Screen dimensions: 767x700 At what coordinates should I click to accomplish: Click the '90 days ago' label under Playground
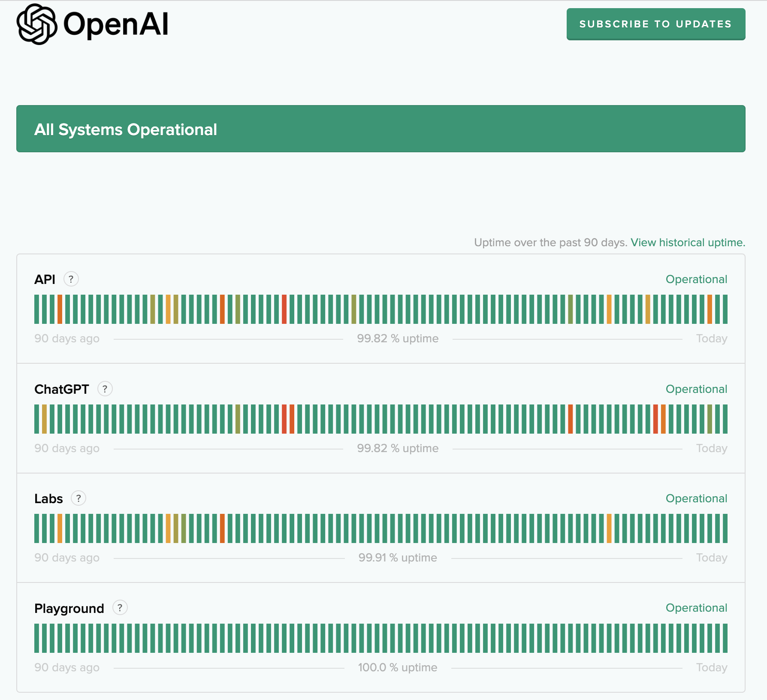67,667
